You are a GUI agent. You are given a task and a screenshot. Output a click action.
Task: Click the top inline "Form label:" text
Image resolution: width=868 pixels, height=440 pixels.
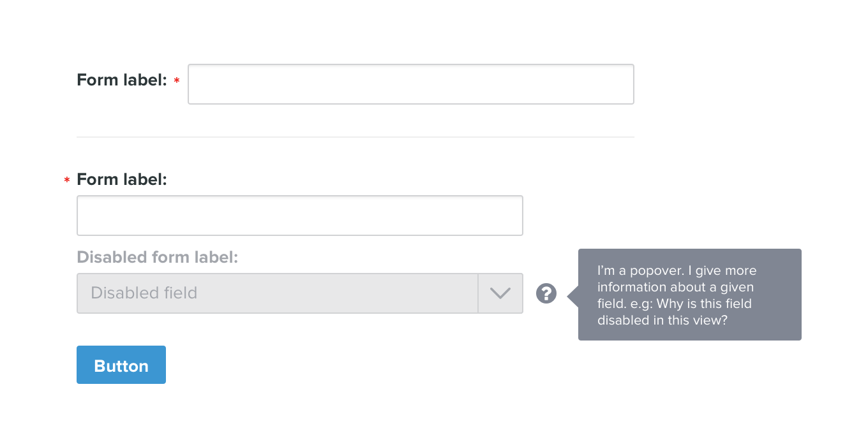pyautogui.click(x=121, y=80)
